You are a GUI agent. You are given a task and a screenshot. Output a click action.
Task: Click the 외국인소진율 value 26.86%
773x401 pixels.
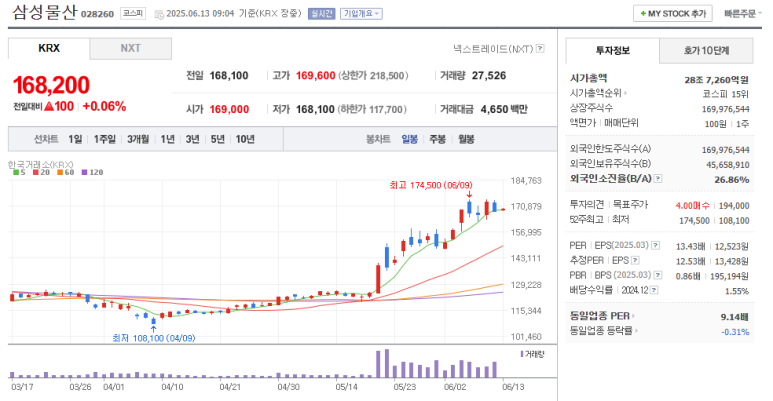(x=732, y=180)
